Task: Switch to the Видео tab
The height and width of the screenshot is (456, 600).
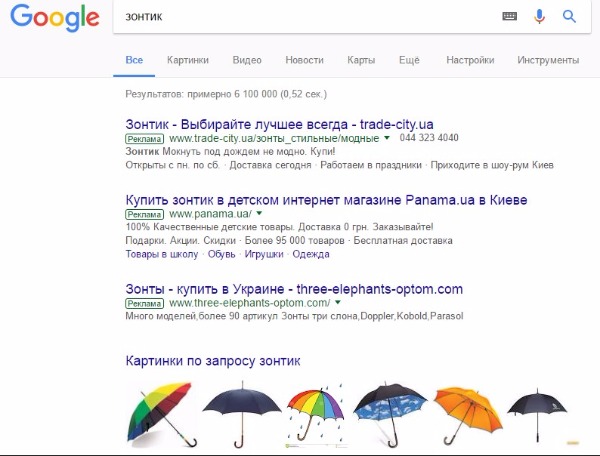Action: [x=247, y=60]
